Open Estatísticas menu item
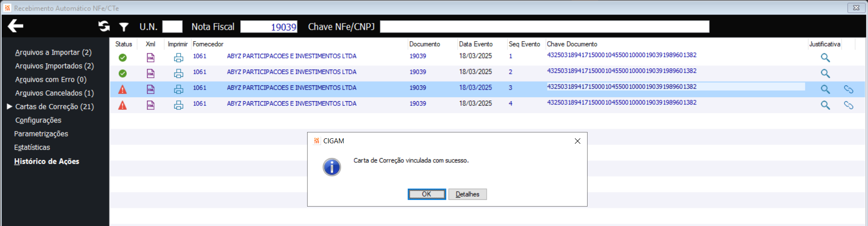This screenshot has width=868, height=226. click(x=32, y=147)
